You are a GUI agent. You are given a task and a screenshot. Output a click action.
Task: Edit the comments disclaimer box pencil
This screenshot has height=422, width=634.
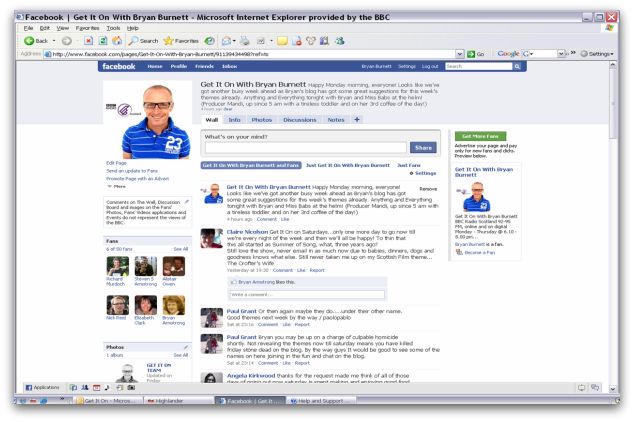click(x=185, y=200)
